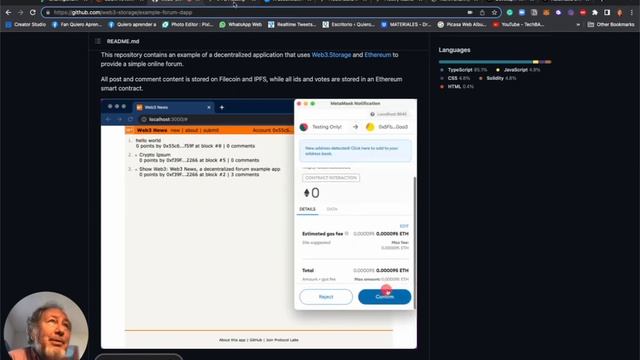640x360 pixels.
Task: Open the green Grammarly extension icon
Action: click(509, 13)
